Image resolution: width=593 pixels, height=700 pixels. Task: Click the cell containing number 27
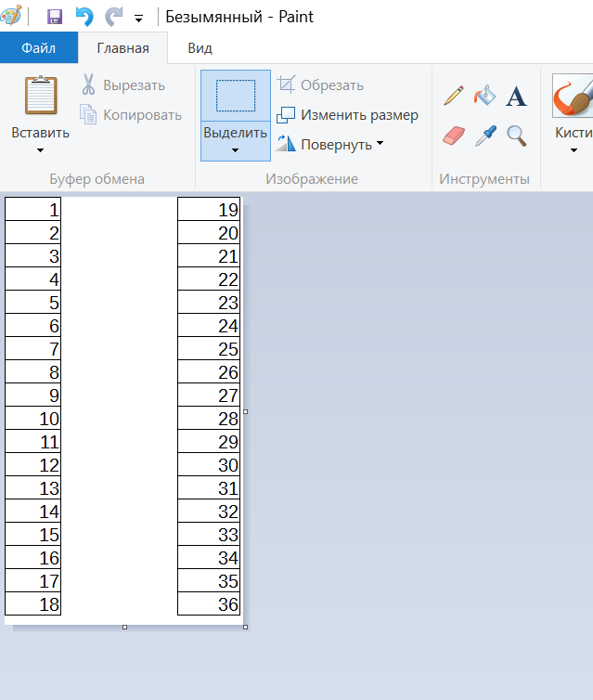coord(209,395)
